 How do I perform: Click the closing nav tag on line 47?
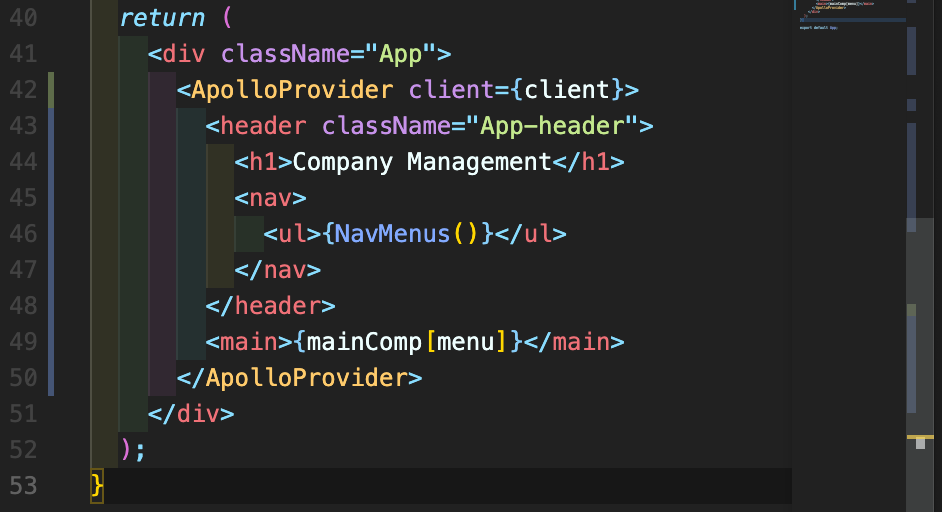point(278,270)
